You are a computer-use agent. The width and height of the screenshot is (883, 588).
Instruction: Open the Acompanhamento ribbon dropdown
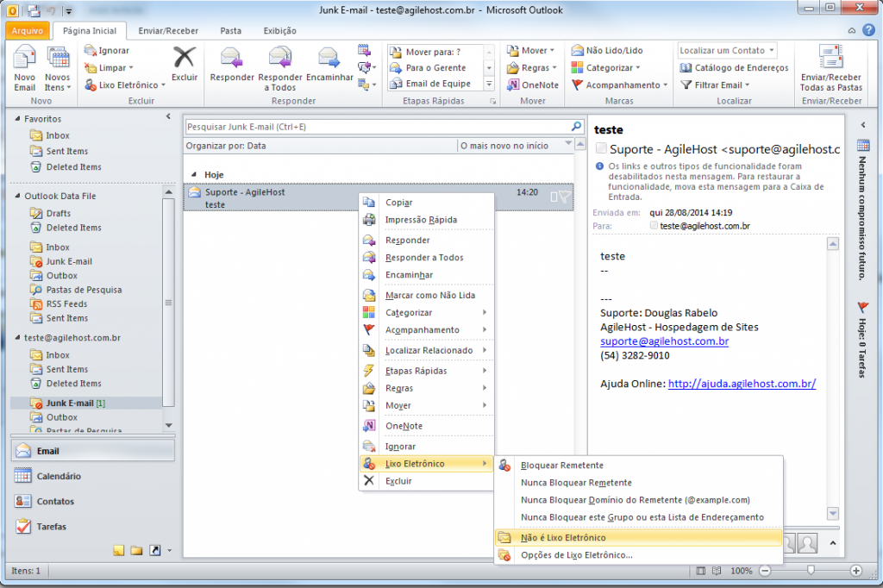click(x=619, y=85)
